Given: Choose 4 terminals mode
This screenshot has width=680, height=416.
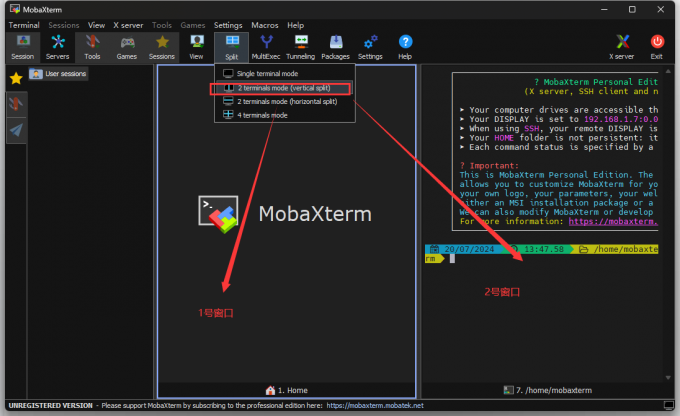Looking at the screenshot, I should [x=285, y=115].
